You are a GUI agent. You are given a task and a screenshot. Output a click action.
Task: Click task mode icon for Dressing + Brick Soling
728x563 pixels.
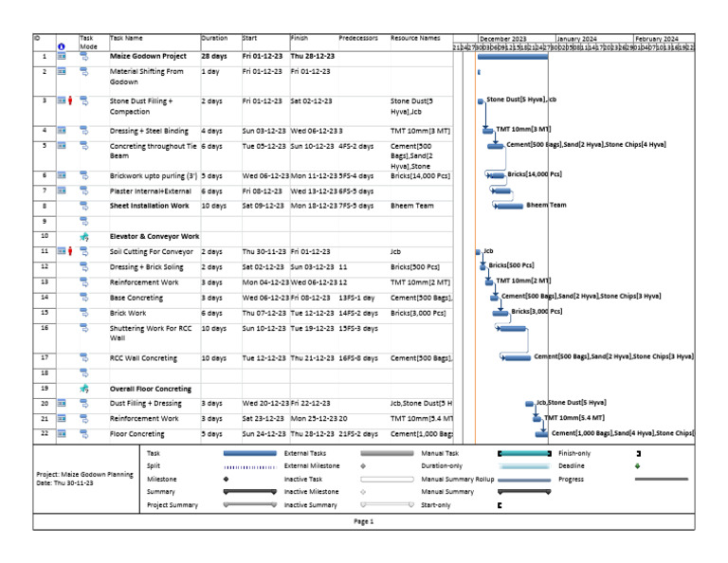pyautogui.click(x=84, y=267)
